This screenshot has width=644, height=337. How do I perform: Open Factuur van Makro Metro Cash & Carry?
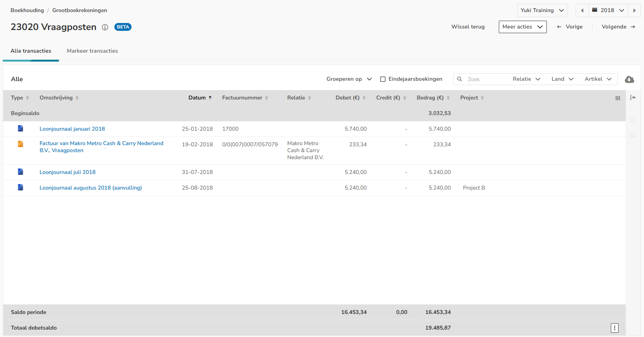[101, 147]
